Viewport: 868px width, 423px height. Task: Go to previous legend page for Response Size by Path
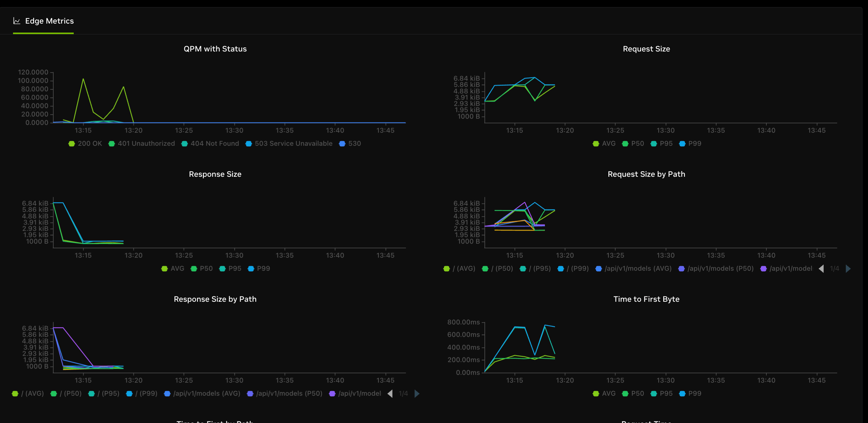[x=390, y=393]
